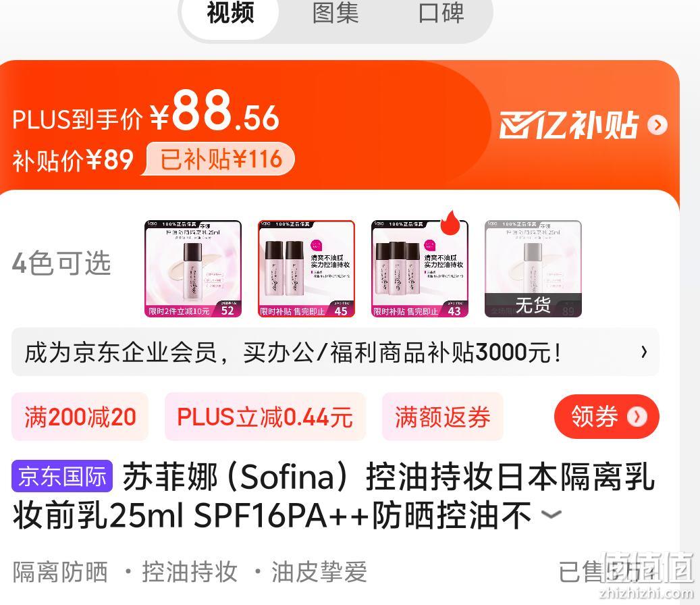Expand the full product title chevron
700x605 pixels.
pos(551,515)
